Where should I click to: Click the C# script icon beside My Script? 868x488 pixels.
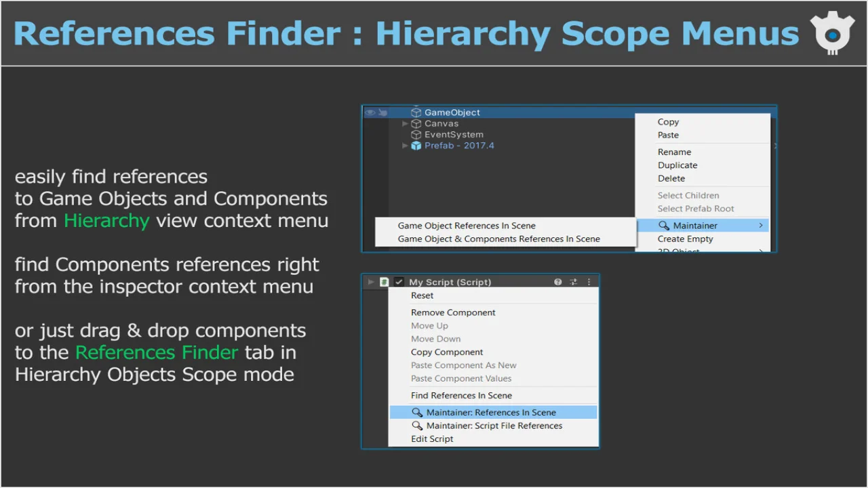384,282
